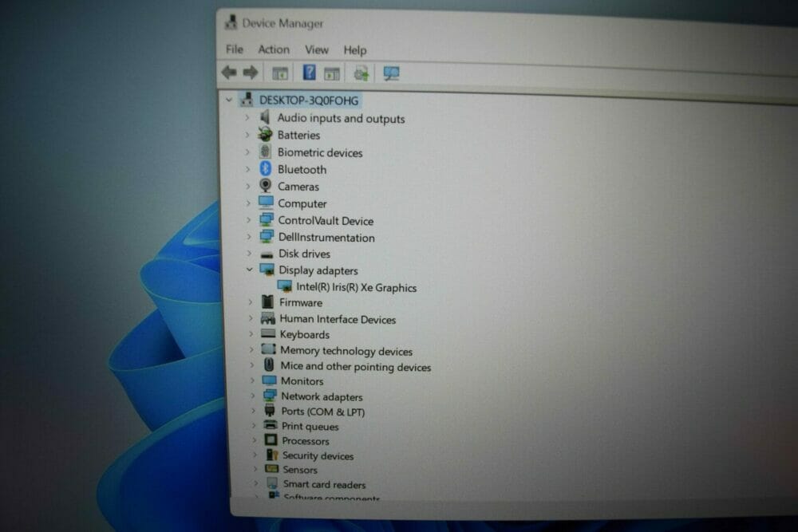The image size is (798, 532).
Task: Select the Monitors label
Action: [302, 381]
